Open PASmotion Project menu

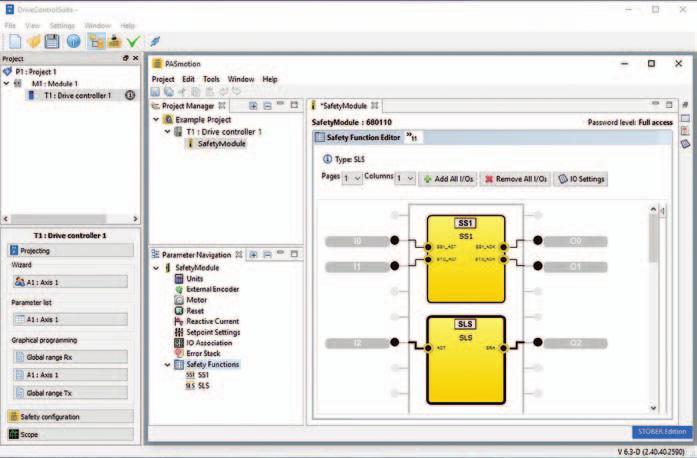[163, 79]
